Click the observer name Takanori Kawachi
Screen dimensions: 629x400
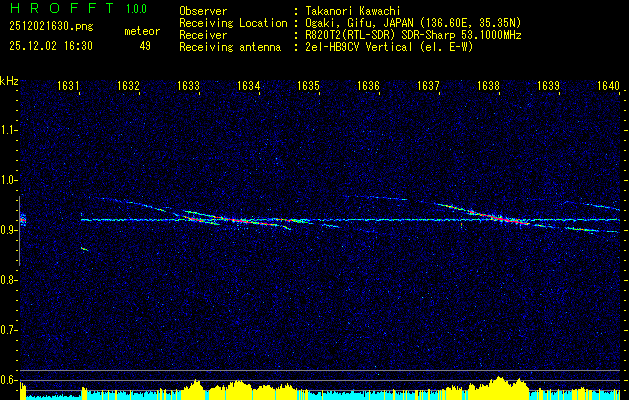tap(354, 11)
